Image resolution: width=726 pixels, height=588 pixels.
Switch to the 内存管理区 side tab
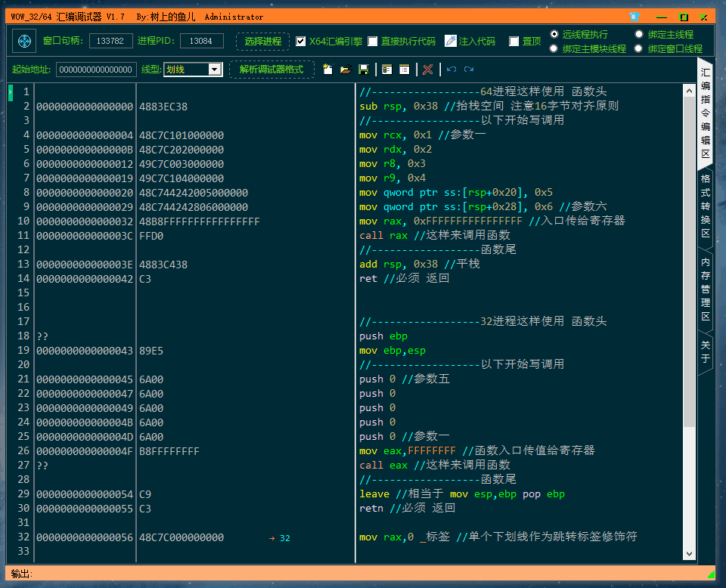(705, 289)
